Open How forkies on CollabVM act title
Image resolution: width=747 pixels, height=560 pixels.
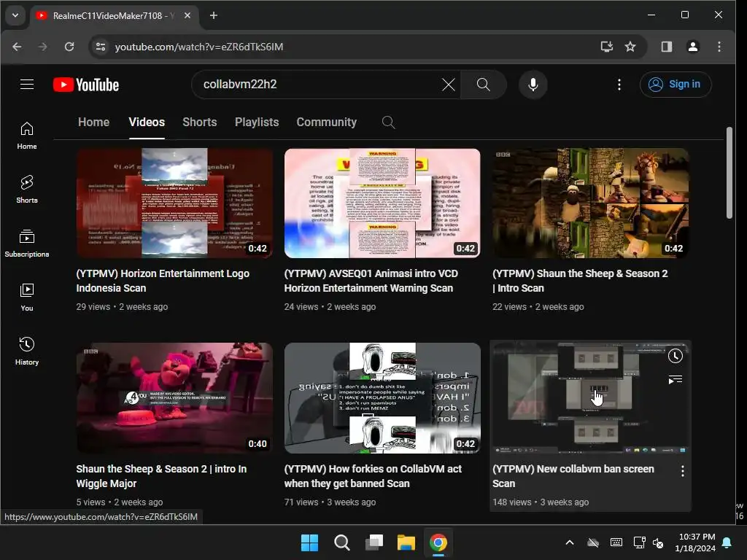pos(373,475)
